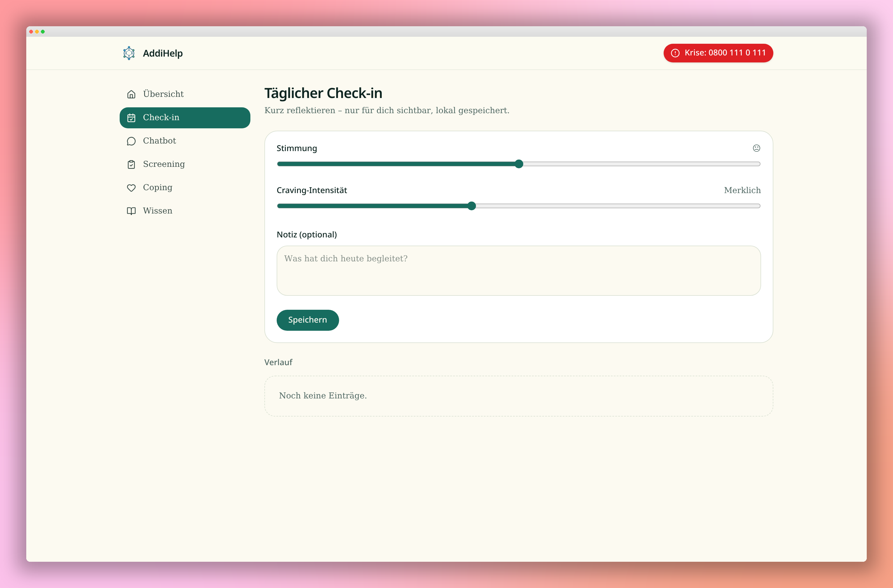Click the Craving-Intensität slider handle
This screenshot has height=588, width=893.
[x=472, y=206]
